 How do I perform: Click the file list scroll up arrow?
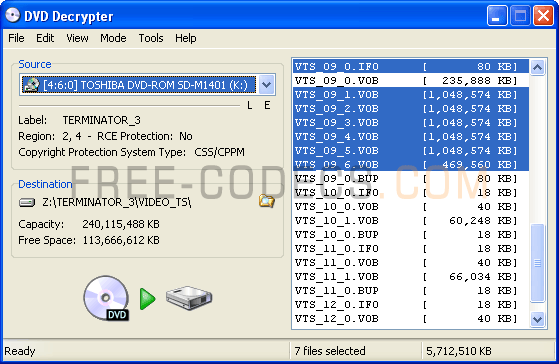pyautogui.click(x=537, y=67)
